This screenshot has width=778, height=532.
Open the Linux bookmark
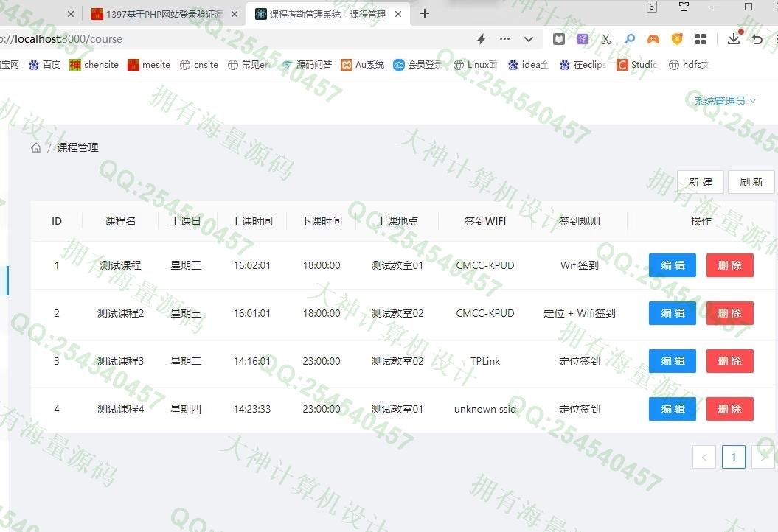(476, 64)
